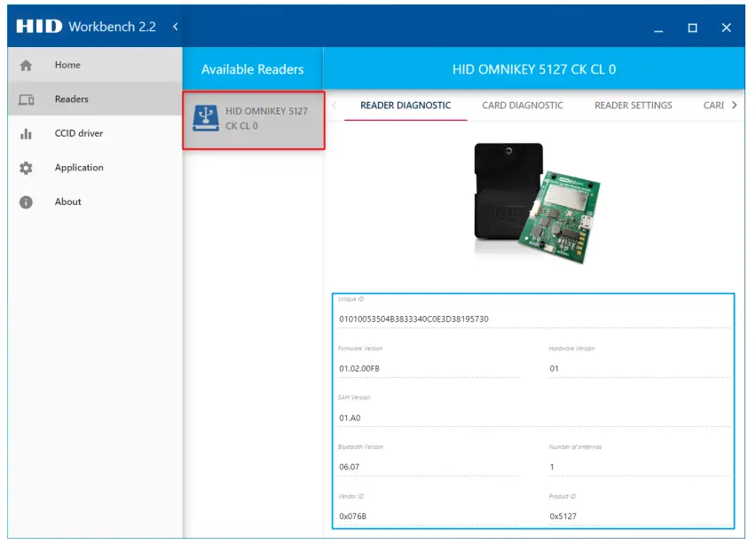
Task: Open CCID driver section
Action: (95, 133)
